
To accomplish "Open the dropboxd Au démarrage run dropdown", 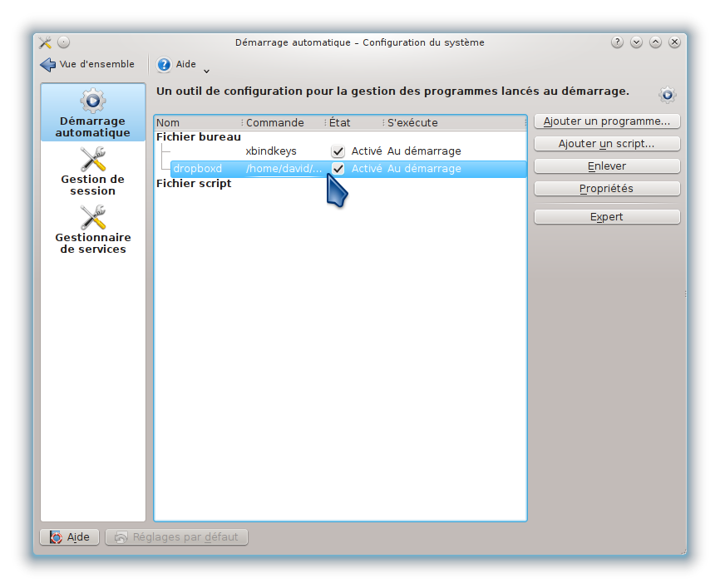I will [x=424, y=169].
